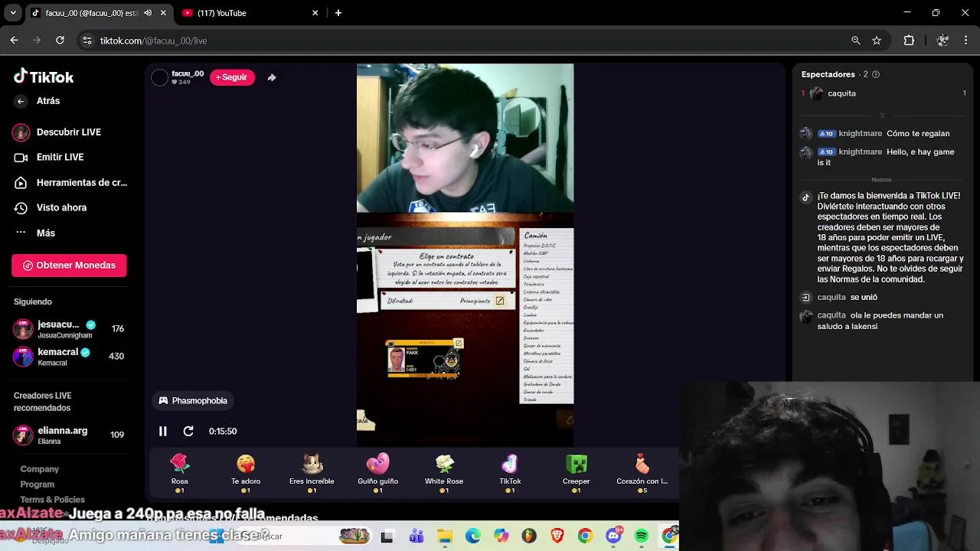Send the Guiño guiño gift
The height and width of the screenshot is (551, 980).
click(x=377, y=473)
